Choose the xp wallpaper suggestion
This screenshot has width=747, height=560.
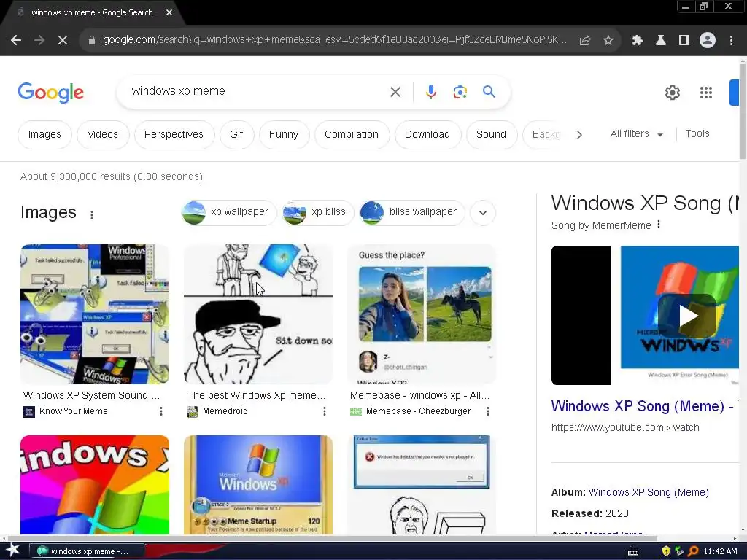click(228, 212)
